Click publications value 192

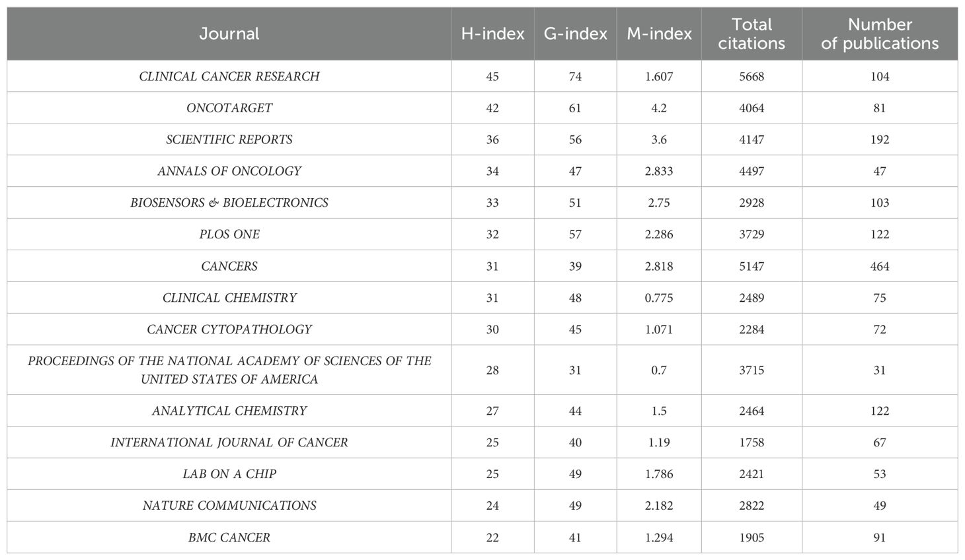(880, 140)
